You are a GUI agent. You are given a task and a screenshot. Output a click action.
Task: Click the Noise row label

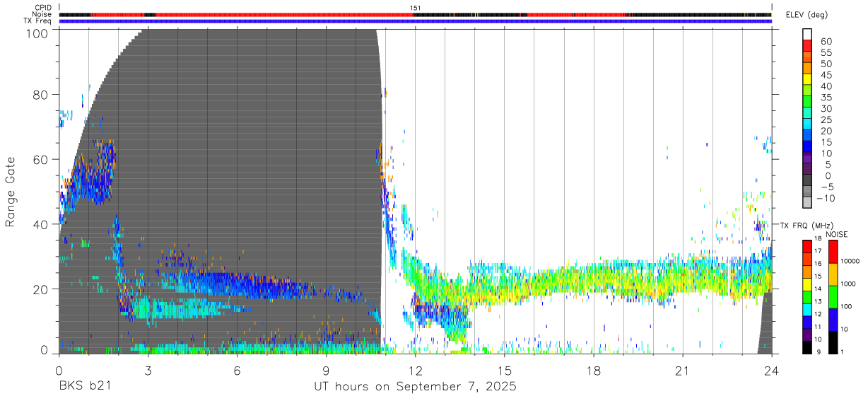point(42,14)
